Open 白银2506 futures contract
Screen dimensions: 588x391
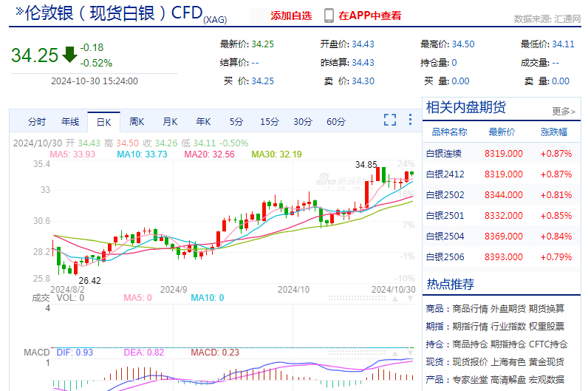point(502,256)
